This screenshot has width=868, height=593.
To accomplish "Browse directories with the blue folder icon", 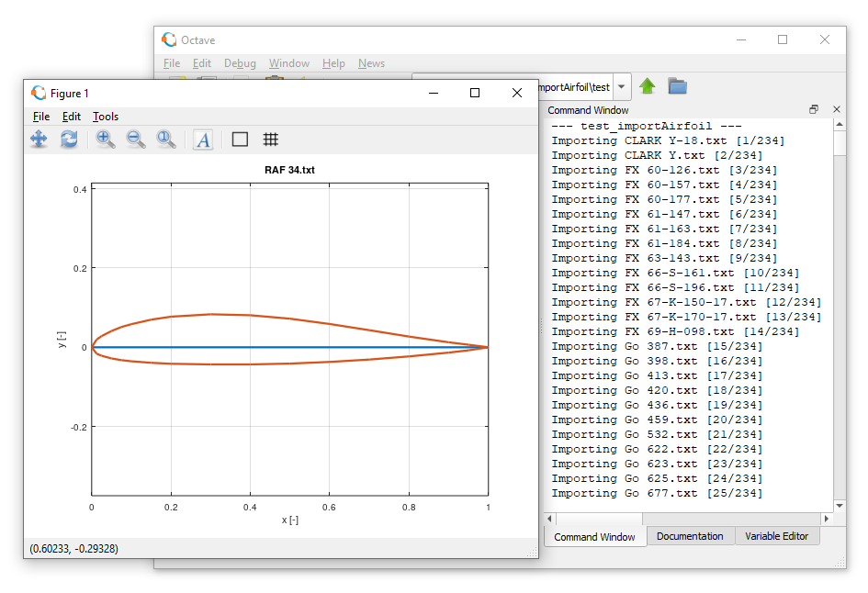I will [678, 86].
